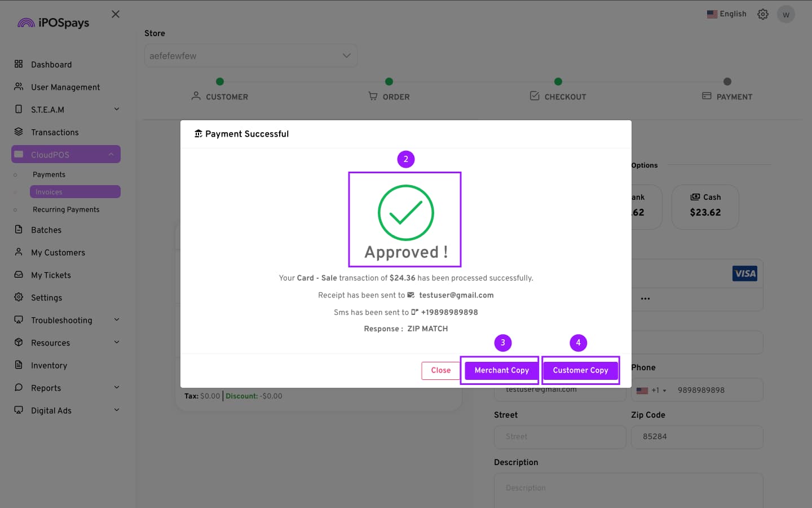The width and height of the screenshot is (812, 508).
Task: Open the user avatar W menu
Action: pos(785,15)
